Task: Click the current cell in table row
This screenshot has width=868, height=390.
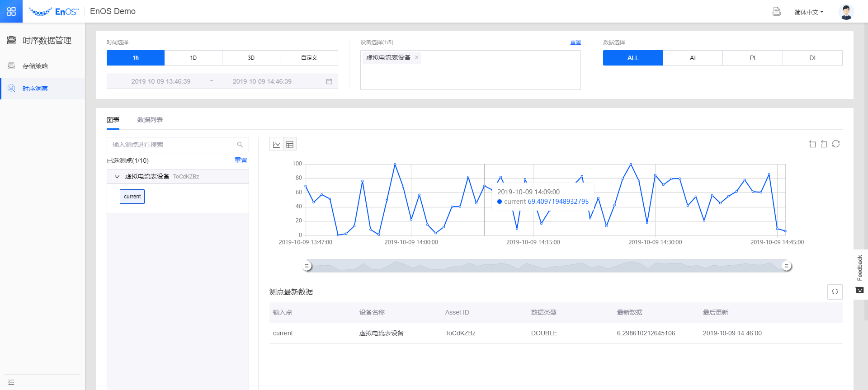Action: tap(283, 333)
